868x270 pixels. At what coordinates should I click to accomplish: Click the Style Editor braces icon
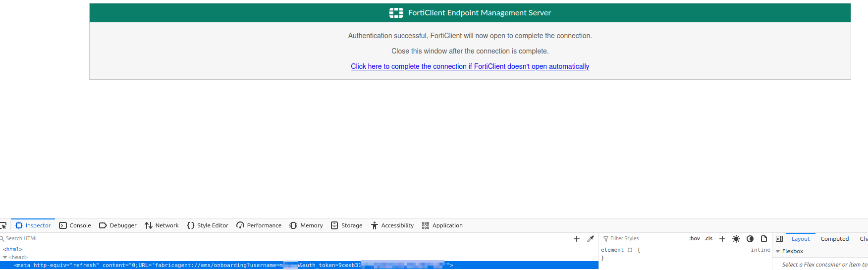[x=191, y=225]
